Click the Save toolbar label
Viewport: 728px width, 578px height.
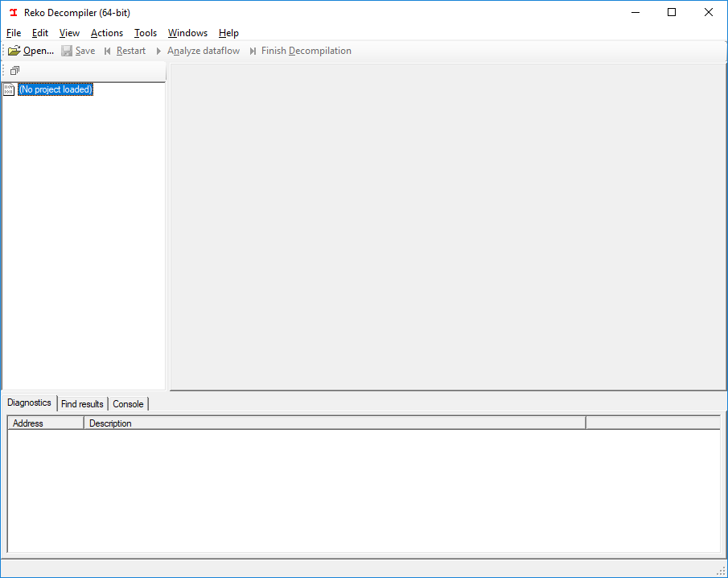click(x=85, y=51)
